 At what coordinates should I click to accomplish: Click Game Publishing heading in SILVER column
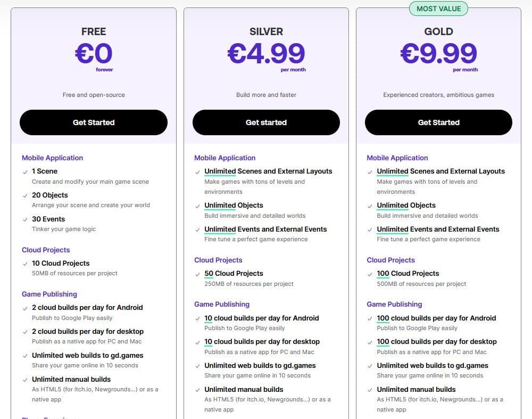(221, 304)
